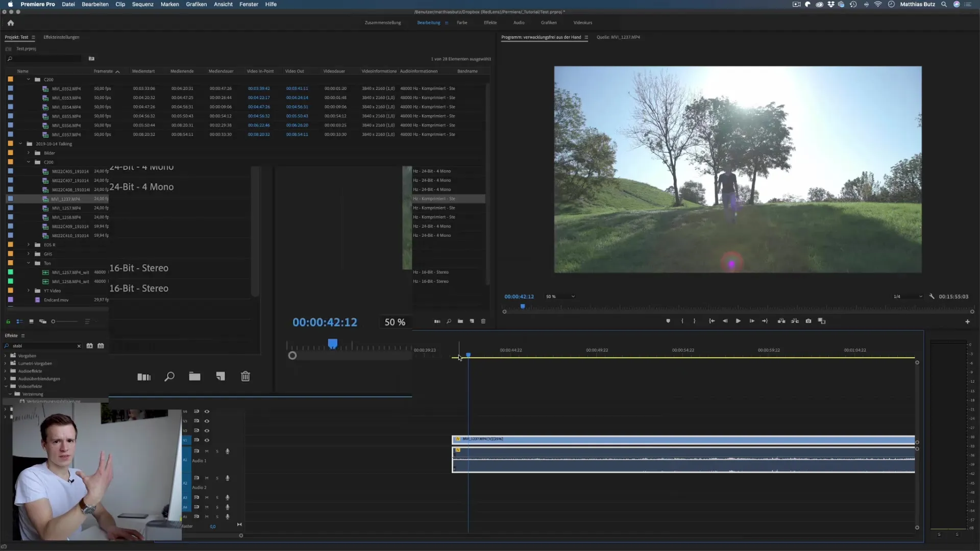Open macOS Spotlight search
980x551 pixels.
click(x=944, y=4)
